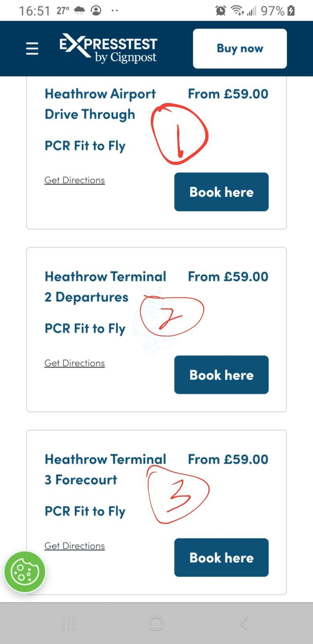
Task: Open the hamburger navigation menu
Action: coord(32,49)
